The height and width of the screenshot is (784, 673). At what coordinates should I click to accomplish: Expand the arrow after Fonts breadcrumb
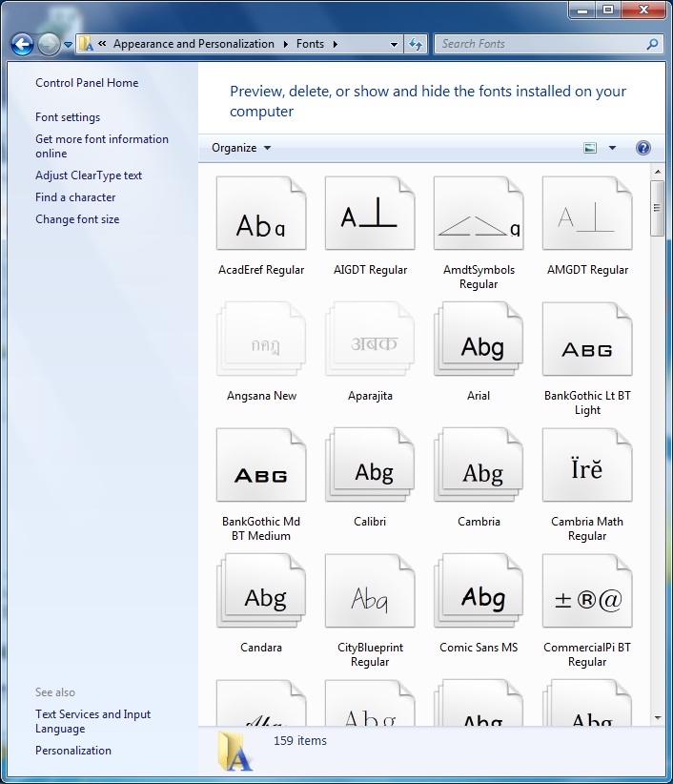pyautogui.click(x=335, y=44)
